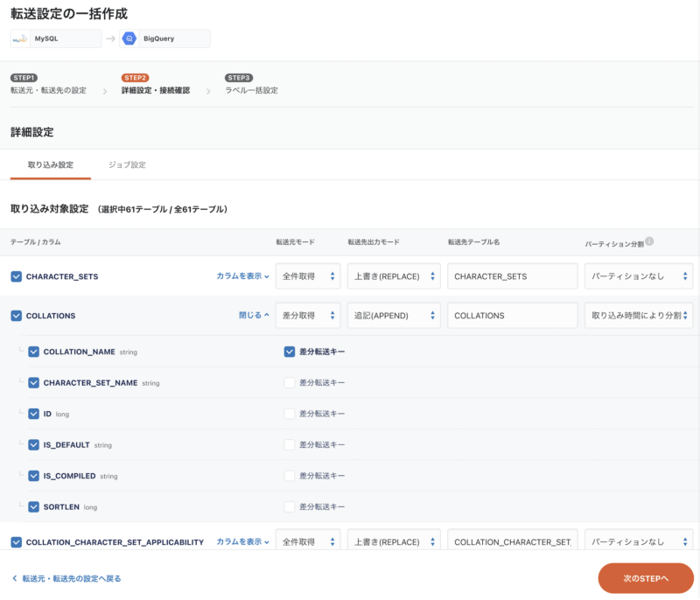Image resolution: width=700 pixels, height=600 pixels.
Task: Open COLLATIONS 転送元モード dropdown (差分取得)
Action: coord(307,316)
